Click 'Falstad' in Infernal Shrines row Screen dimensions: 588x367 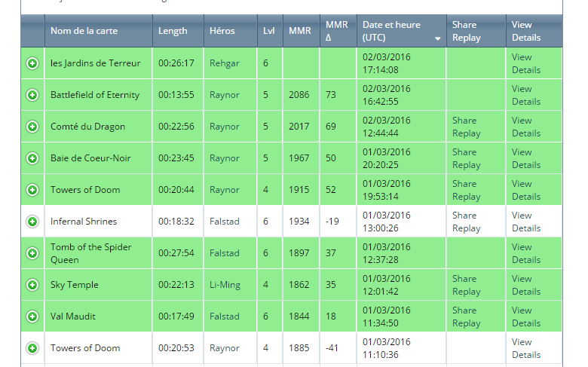pos(224,222)
